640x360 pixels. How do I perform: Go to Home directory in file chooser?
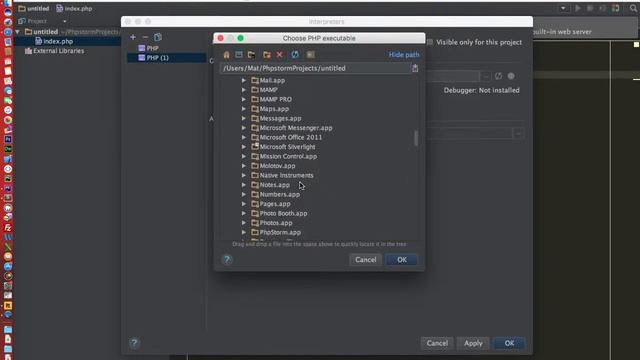click(226, 55)
